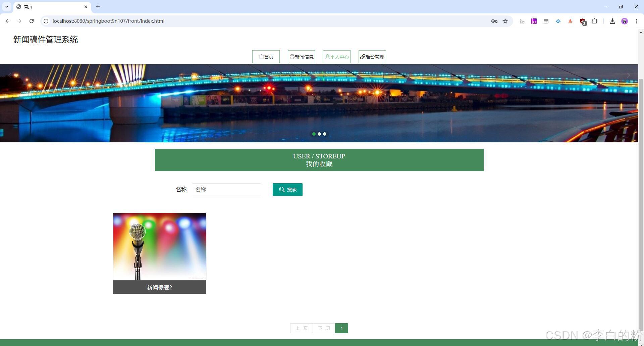Open the saved passwords key icon
Image resolution: width=644 pixels, height=346 pixels.
494,21
